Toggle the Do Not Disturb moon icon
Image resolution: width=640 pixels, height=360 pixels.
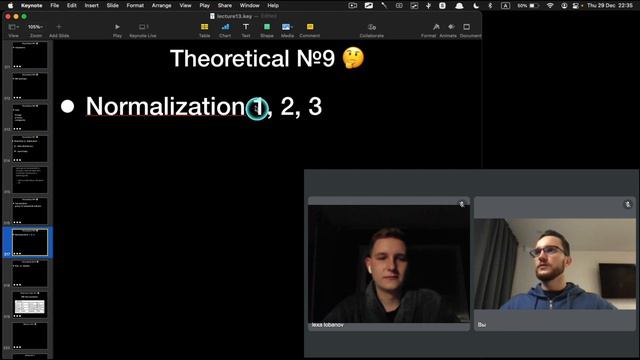point(476,6)
